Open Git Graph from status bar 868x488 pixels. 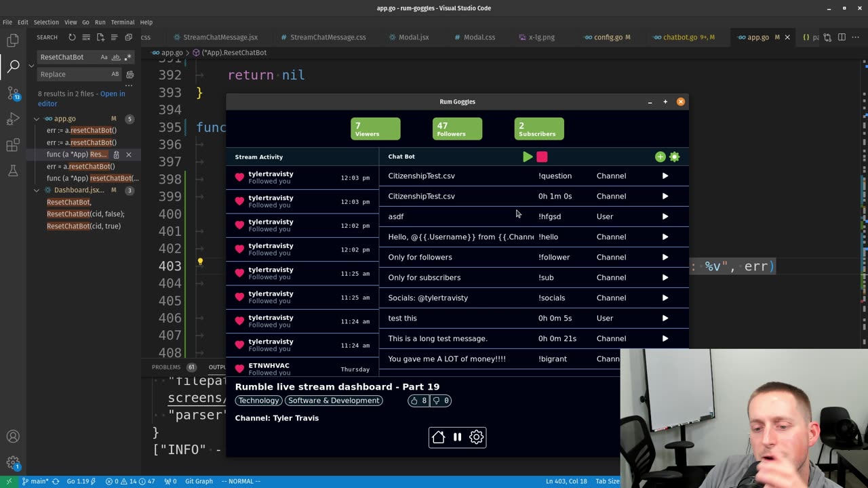tap(199, 481)
